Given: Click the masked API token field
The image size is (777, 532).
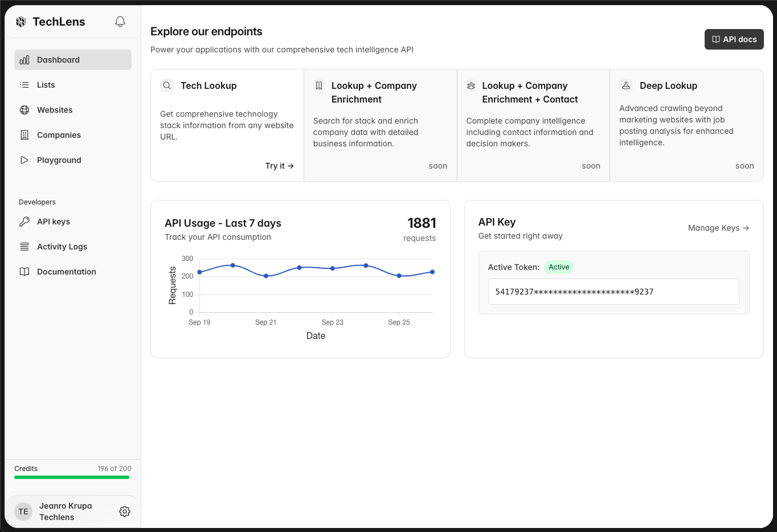Looking at the screenshot, I should [x=614, y=292].
